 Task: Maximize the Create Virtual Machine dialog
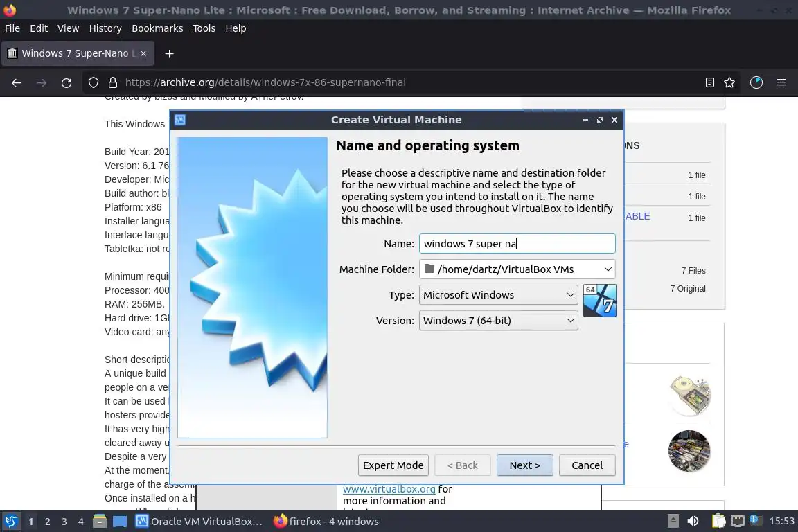pyautogui.click(x=599, y=120)
